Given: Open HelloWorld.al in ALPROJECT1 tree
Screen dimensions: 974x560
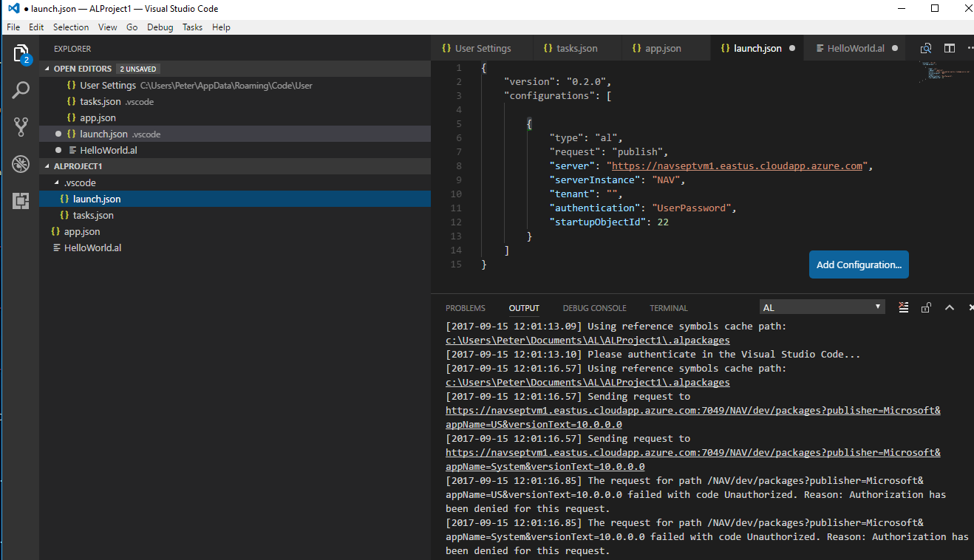Looking at the screenshot, I should tap(235, 247).
